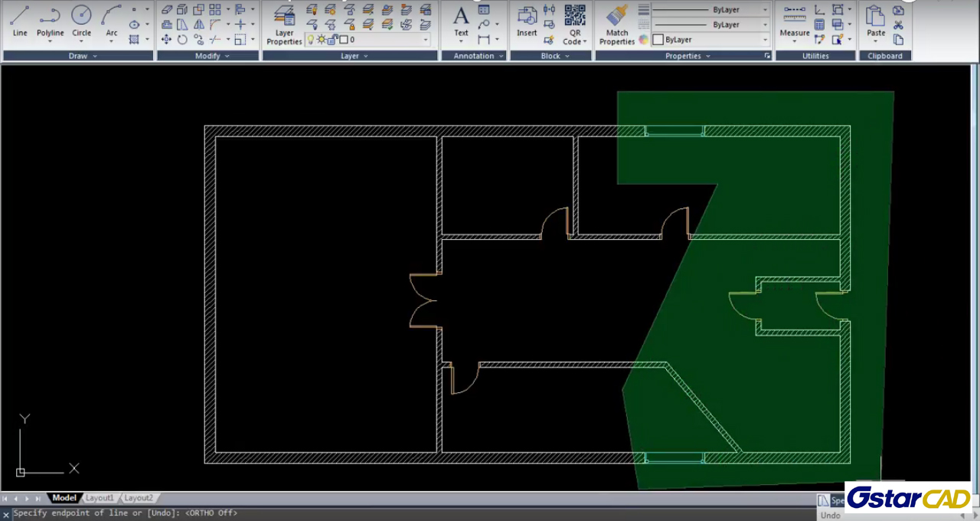Expand the Modify panel

click(207, 56)
